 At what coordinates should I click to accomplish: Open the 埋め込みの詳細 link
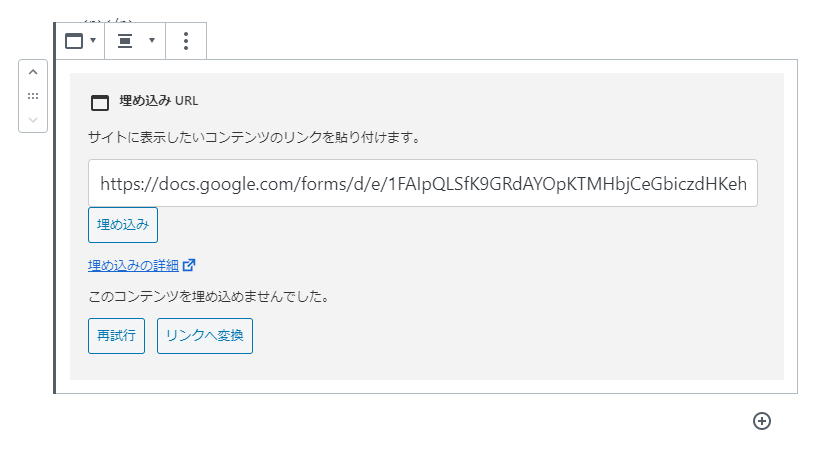tap(133, 265)
